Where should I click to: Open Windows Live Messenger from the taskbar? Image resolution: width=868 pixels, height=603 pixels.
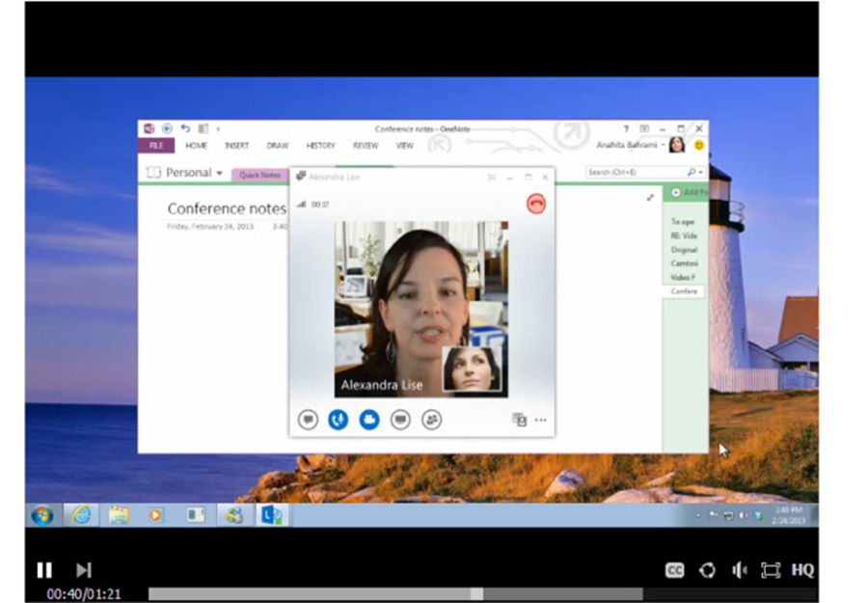coord(234,515)
